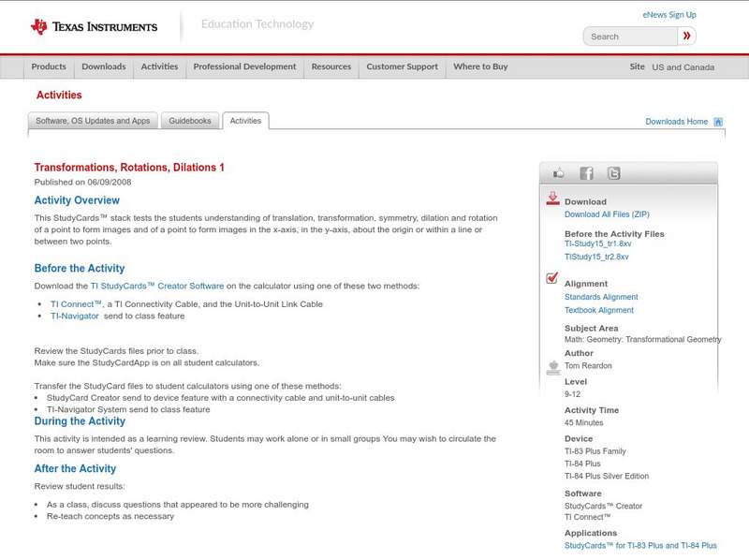Open StudyCards for TI-83 Plus application link
Viewport: 749px width, 560px height.
tap(640, 545)
